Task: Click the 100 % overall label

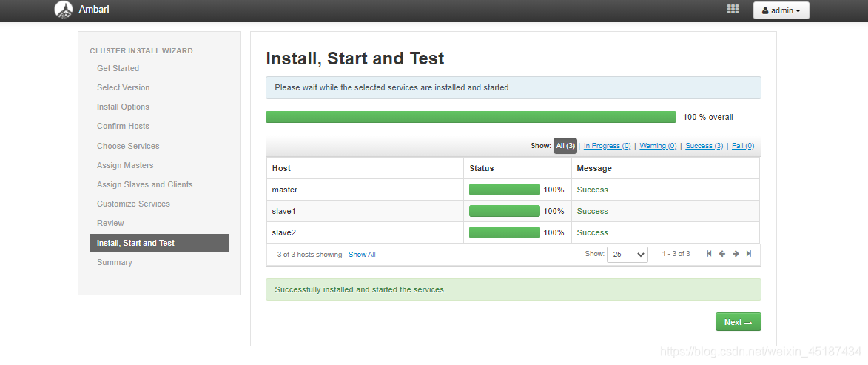Action: tap(708, 118)
